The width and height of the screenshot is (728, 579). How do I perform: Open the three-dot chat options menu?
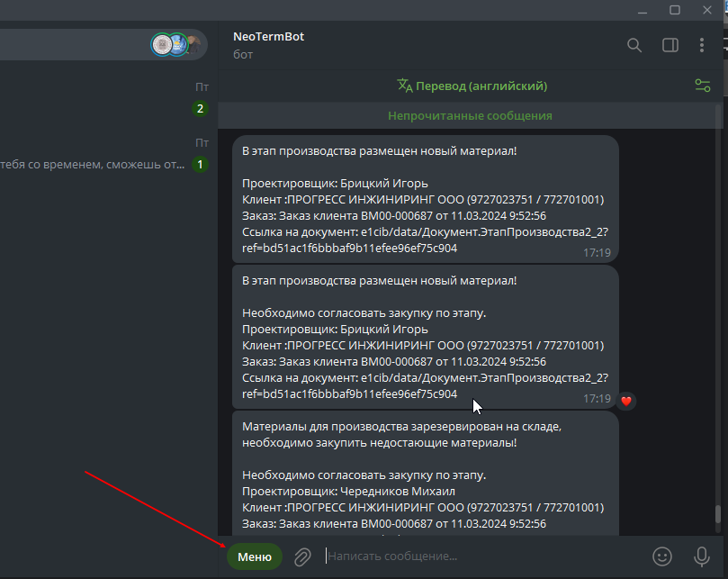click(702, 45)
